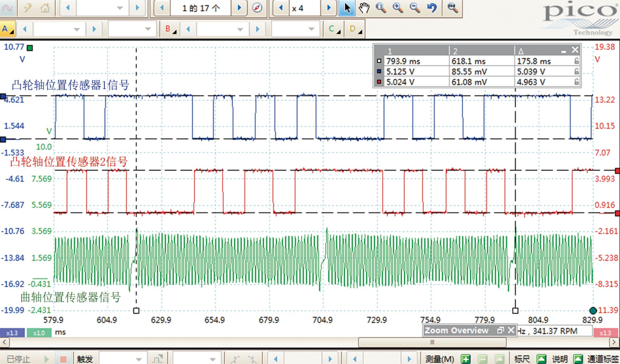The height and width of the screenshot is (364, 620).
Task: Open channel B options
Action: coord(171,29)
